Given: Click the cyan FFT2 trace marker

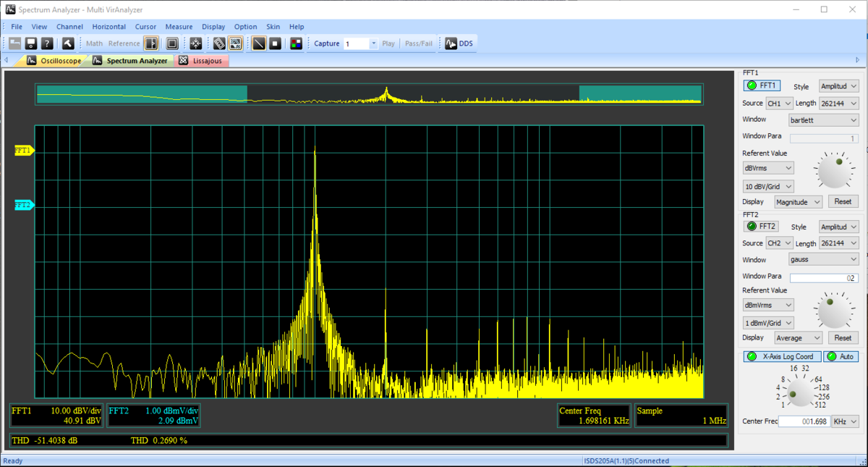Looking at the screenshot, I should tap(24, 205).
